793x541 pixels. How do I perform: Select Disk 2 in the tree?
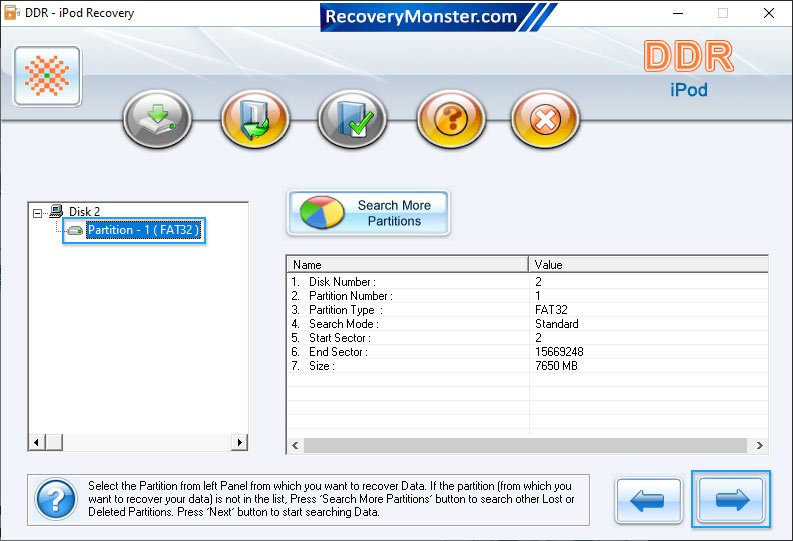[84, 211]
